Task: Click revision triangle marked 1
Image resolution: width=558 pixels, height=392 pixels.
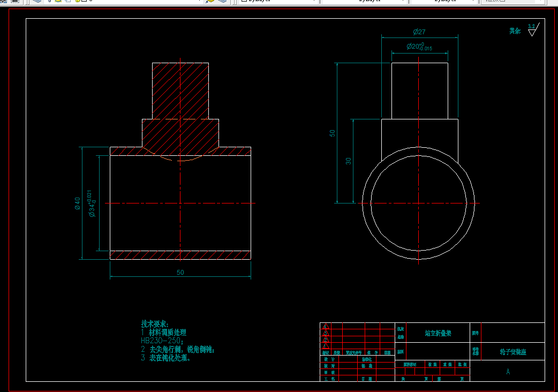Action: [326, 345]
